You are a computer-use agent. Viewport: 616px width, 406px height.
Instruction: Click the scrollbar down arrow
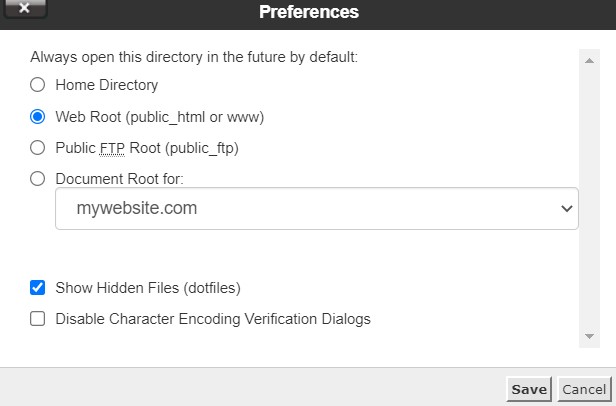point(590,336)
